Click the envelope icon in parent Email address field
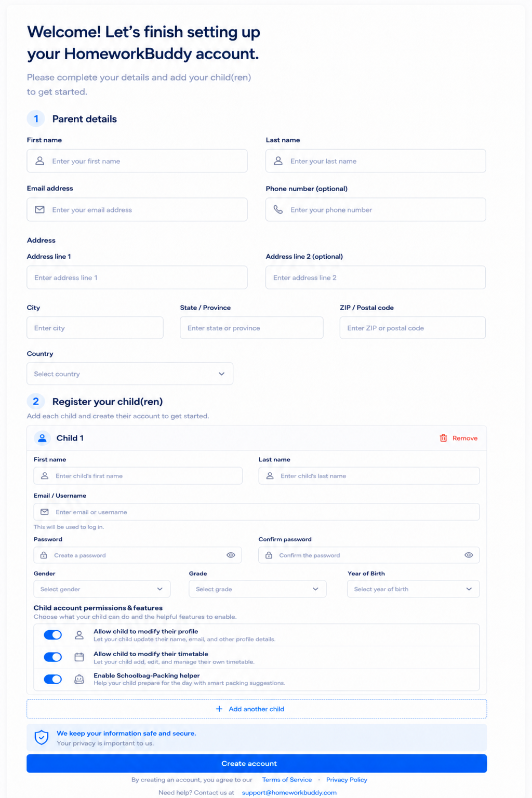Viewport: 532px width, 798px height. (39, 210)
